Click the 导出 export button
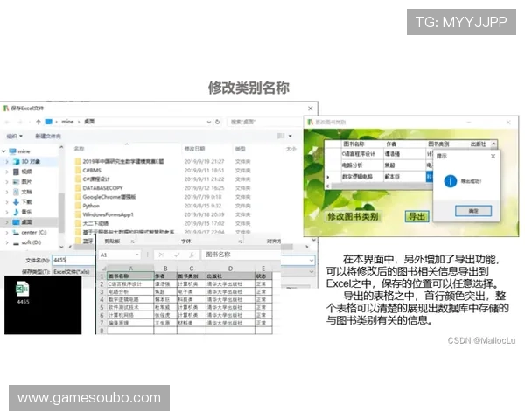The height and width of the screenshot is (420, 525). pyautogui.click(x=416, y=216)
